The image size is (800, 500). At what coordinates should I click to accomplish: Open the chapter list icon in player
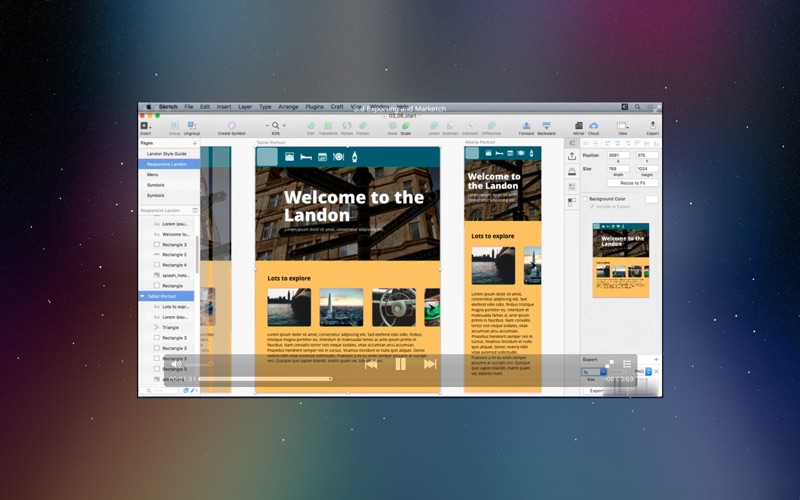click(627, 364)
